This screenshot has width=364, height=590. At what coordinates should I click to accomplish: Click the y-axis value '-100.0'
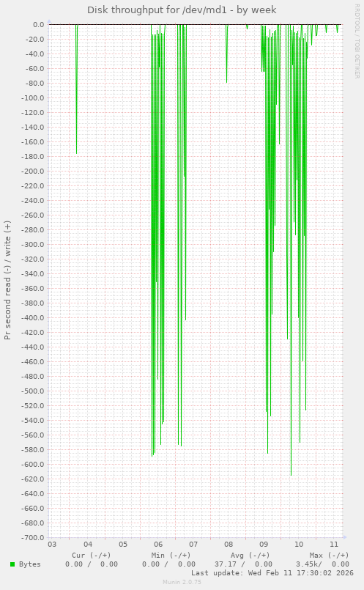34,98
